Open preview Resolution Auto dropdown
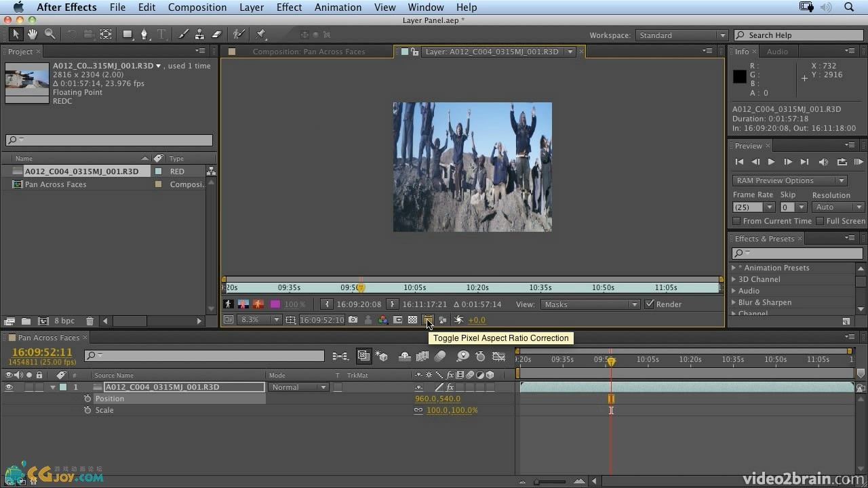Screen dimensions: 868x488 (x=838, y=207)
